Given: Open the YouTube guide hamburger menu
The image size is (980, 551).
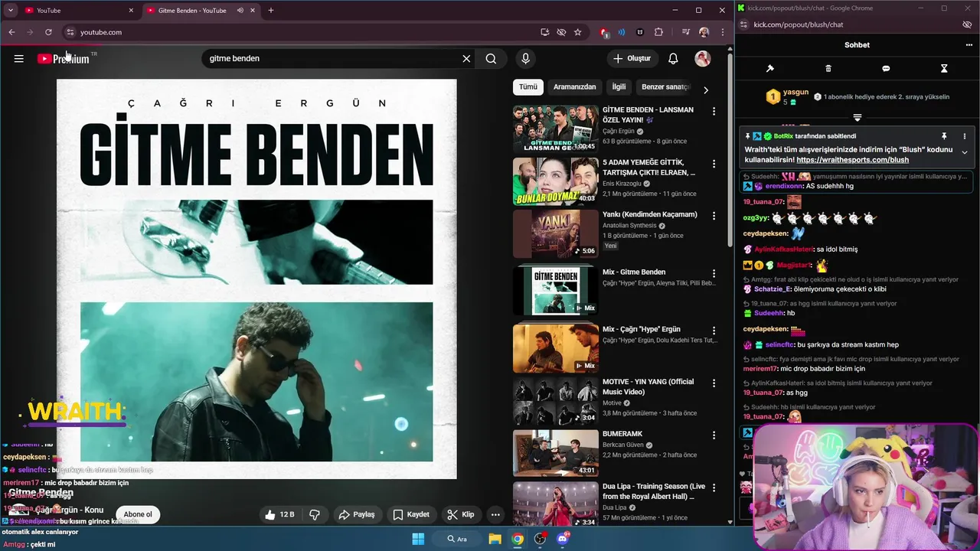Looking at the screenshot, I should click(x=18, y=58).
